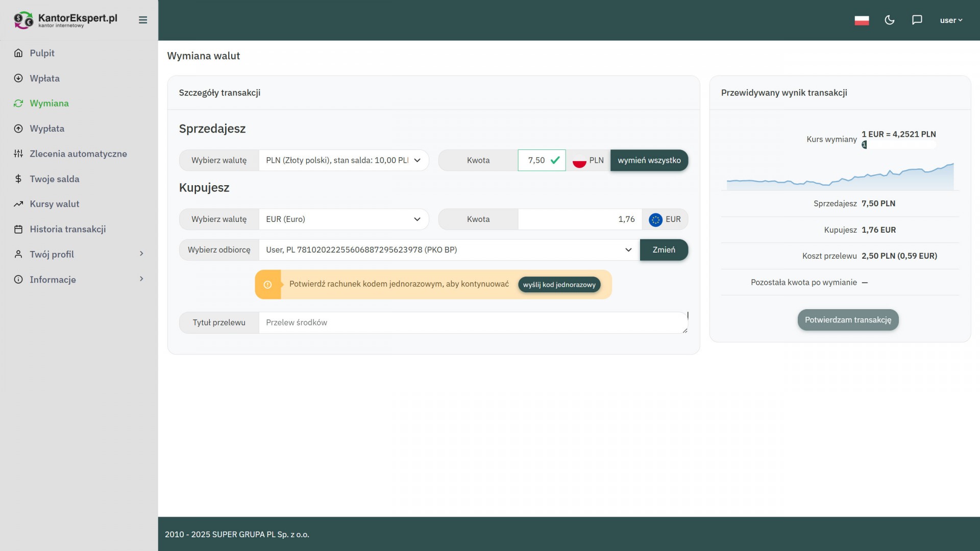Click the EUR flag icon by the amount
The width and height of the screenshot is (980, 551).
pos(655,219)
